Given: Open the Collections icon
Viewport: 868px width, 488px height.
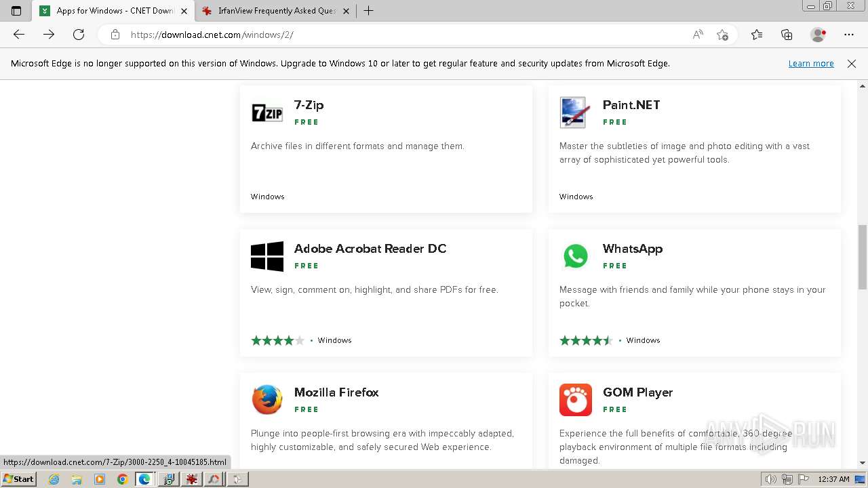Looking at the screenshot, I should coord(787,35).
